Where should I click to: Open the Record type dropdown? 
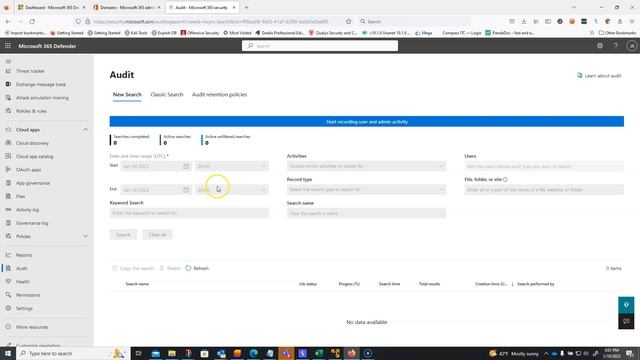pyautogui.click(x=367, y=190)
